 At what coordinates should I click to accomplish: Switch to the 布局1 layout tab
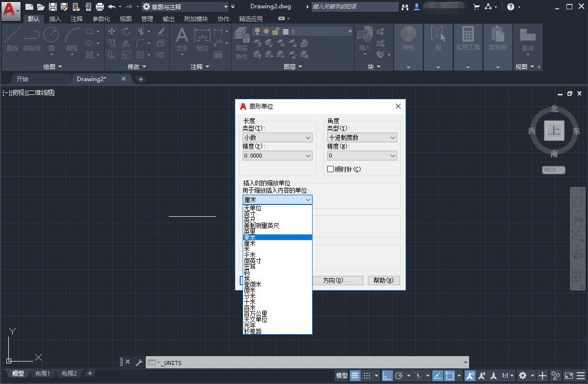(43, 373)
